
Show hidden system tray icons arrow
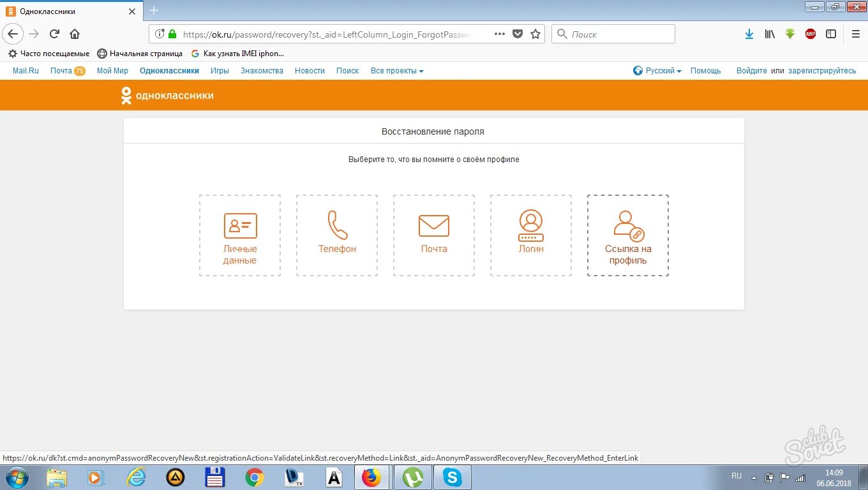pos(754,477)
